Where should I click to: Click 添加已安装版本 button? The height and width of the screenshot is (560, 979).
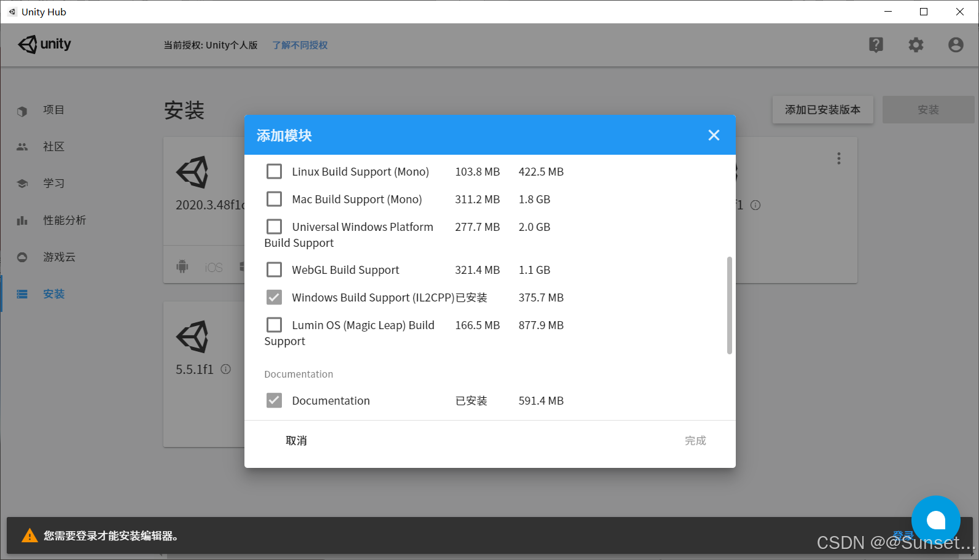pos(822,110)
